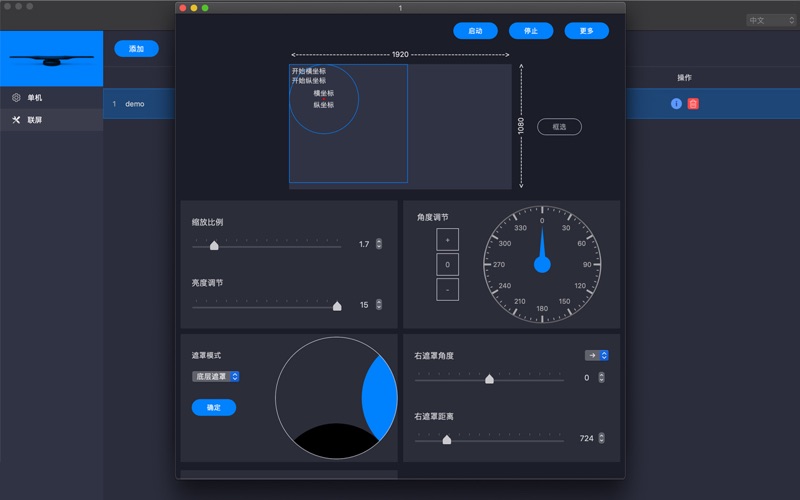Screen dimensions: 800x500
Task: Reset angle with the 0 box
Action: [447, 264]
